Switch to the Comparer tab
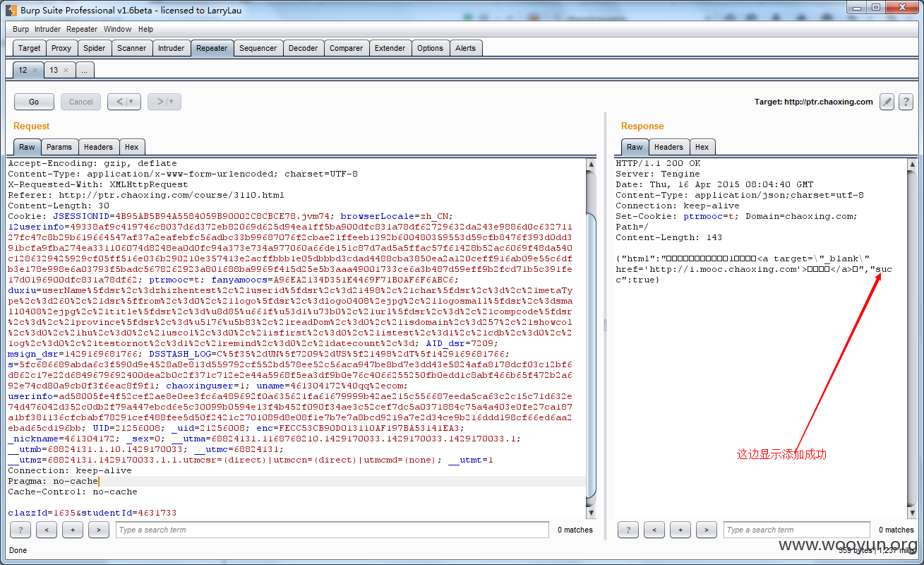924x565 pixels. coord(346,48)
